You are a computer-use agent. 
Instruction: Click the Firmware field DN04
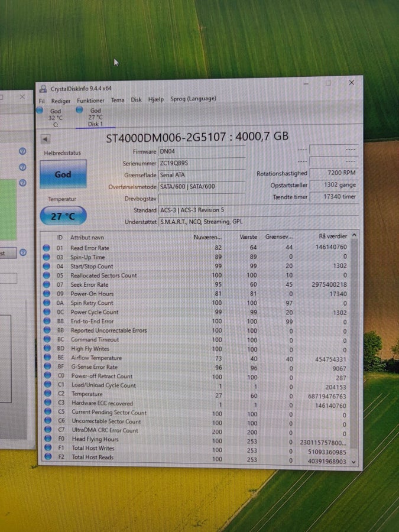[202, 151]
